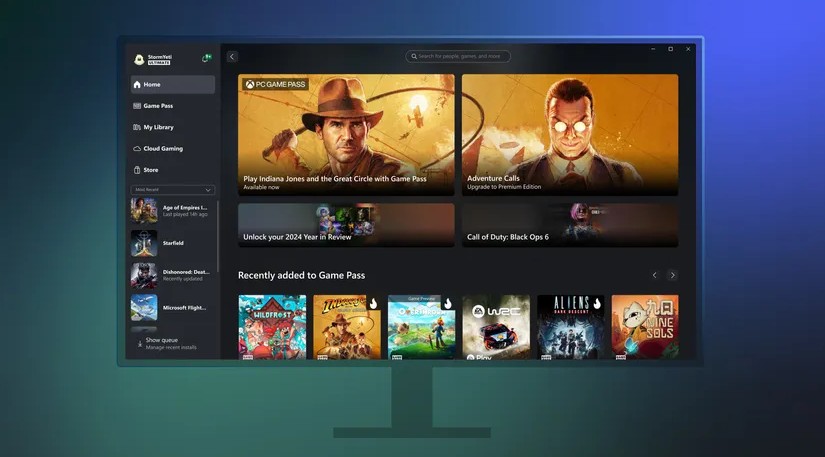Click the flame icon on Overthrown tile

click(448, 303)
